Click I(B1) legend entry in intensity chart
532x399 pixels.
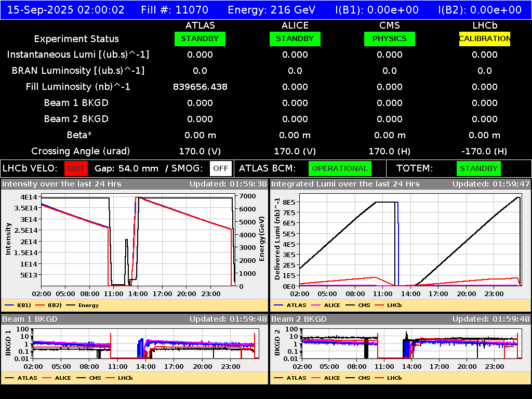[x=18, y=305]
